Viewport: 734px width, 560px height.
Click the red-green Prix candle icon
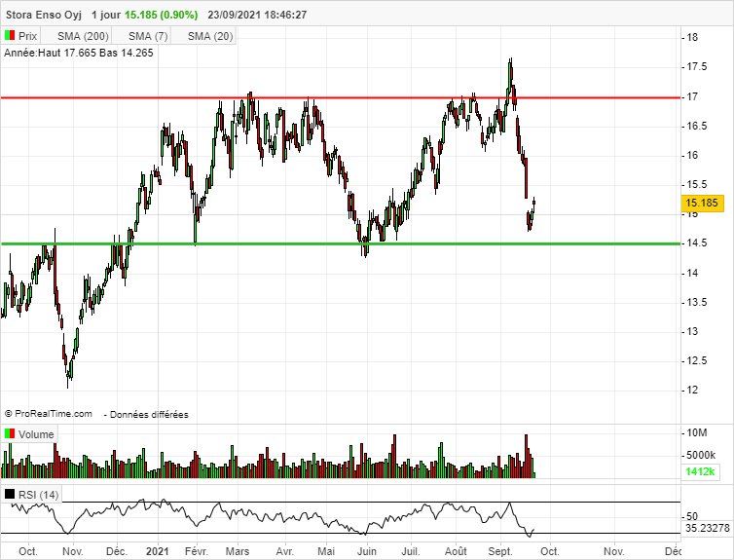coord(10,36)
